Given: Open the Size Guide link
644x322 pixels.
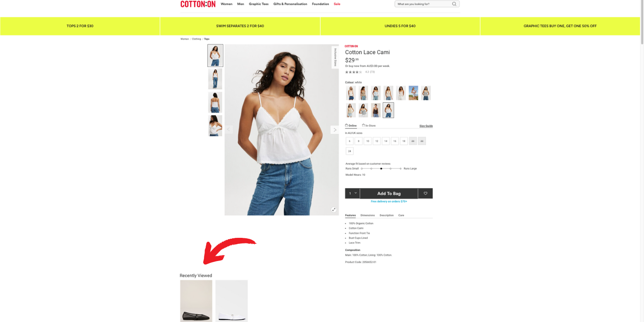Looking at the screenshot, I should tap(426, 126).
